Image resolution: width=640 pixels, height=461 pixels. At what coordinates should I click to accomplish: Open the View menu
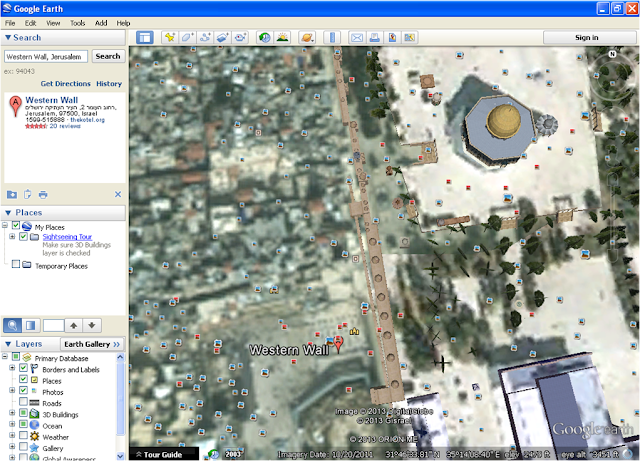point(53,23)
